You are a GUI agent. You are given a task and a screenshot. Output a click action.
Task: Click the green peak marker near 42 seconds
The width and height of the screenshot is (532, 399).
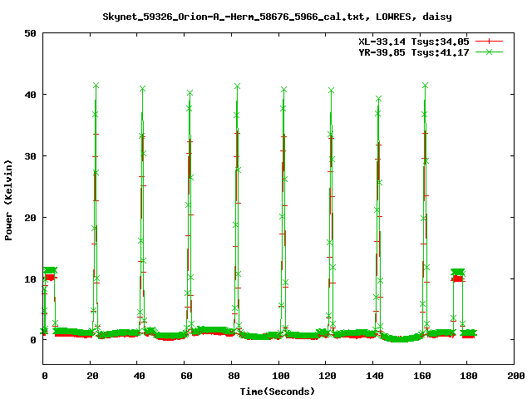click(x=142, y=89)
